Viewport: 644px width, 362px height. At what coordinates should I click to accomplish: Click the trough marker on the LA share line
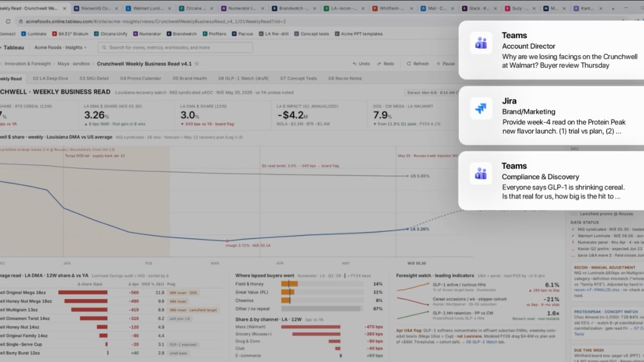click(x=227, y=241)
